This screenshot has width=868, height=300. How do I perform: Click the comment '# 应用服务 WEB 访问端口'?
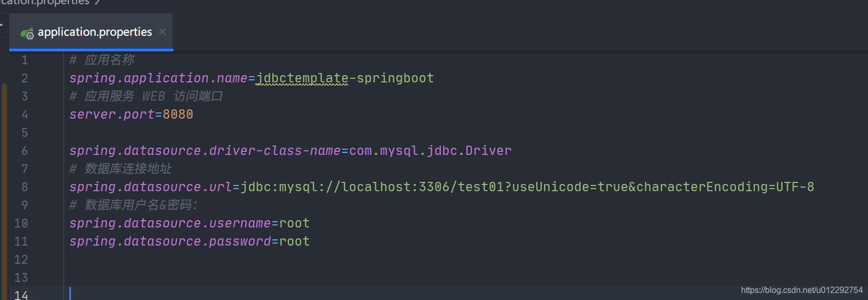point(146,96)
